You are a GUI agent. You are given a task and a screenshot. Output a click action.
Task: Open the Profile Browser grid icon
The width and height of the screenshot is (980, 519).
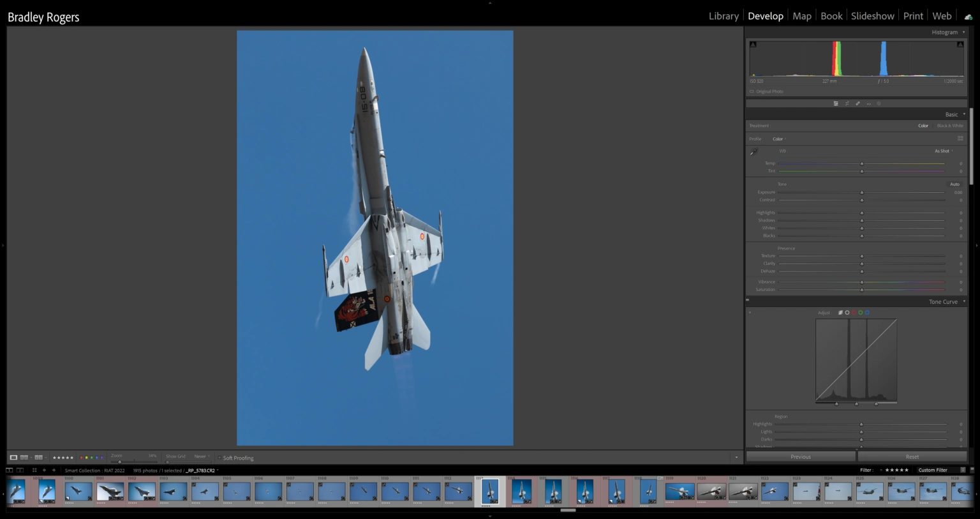960,139
